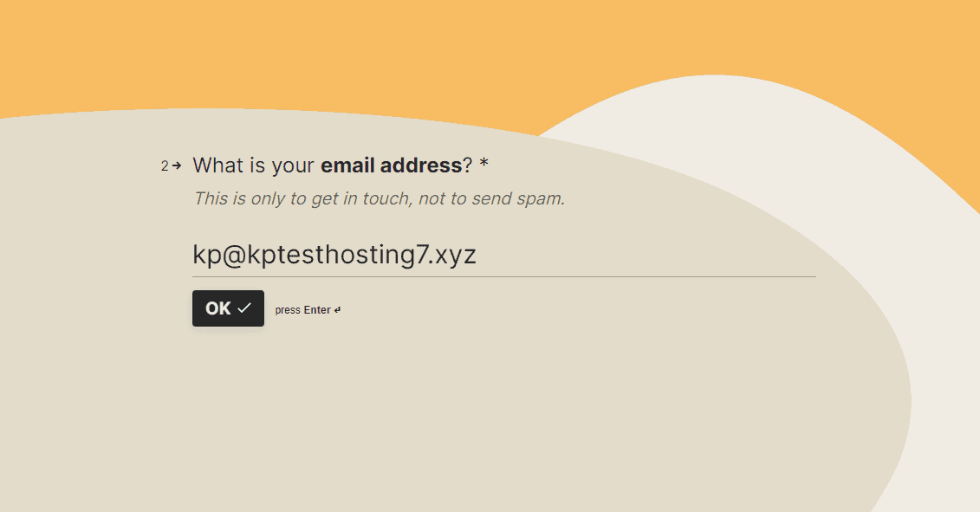The height and width of the screenshot is (512, 980).
Task: Click the "What is your" question text
Action: [x=254, y=165]
